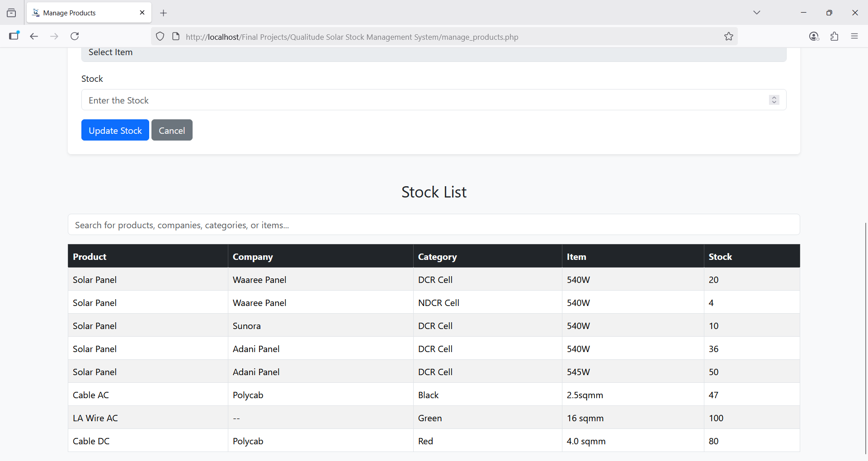Viewport: 868px width, 461px height.
Task: Open the Firefox account icon
Action: pyautogui.click(x=814, y=37)
